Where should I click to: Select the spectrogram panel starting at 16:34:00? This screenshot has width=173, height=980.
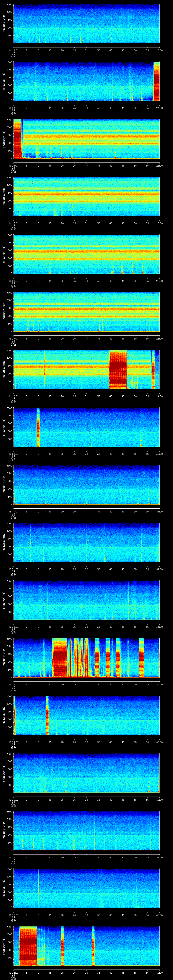86,716
